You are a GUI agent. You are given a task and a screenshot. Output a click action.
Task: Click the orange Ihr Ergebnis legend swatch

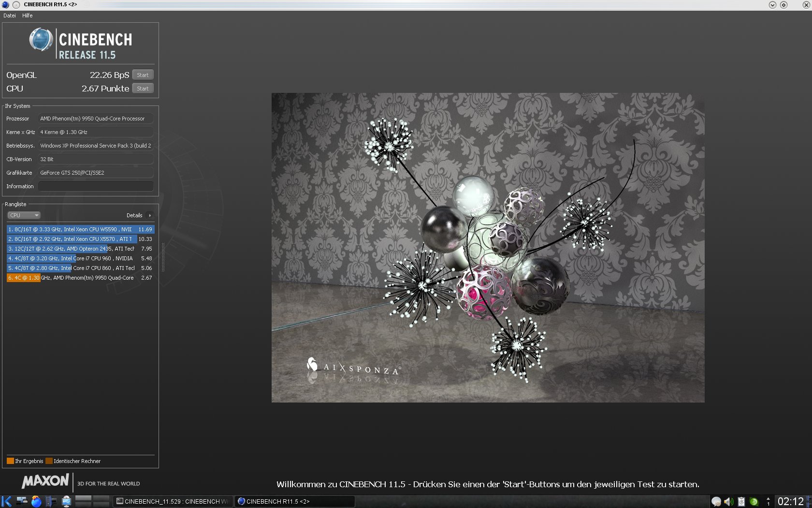[10, 461]
